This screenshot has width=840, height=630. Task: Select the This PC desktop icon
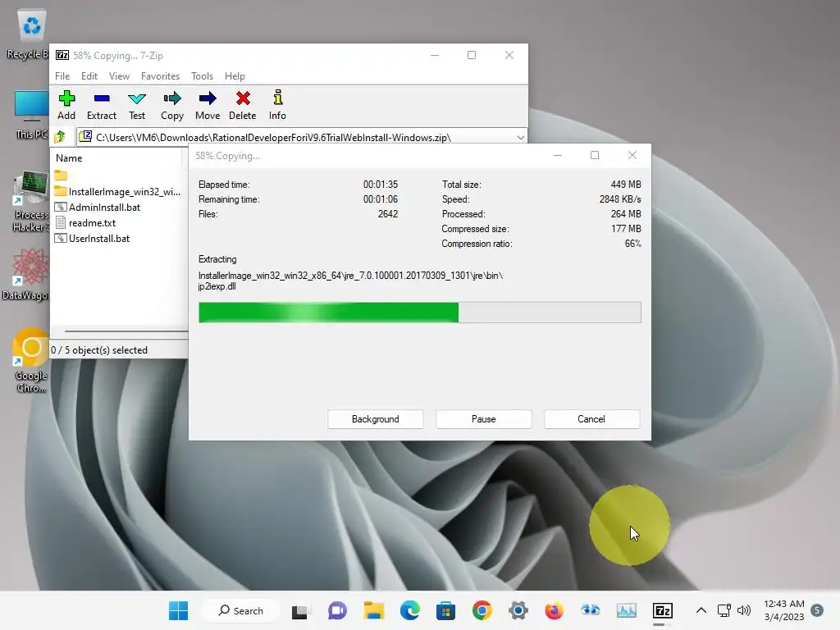pyautogui.click(x=31, y=115)
